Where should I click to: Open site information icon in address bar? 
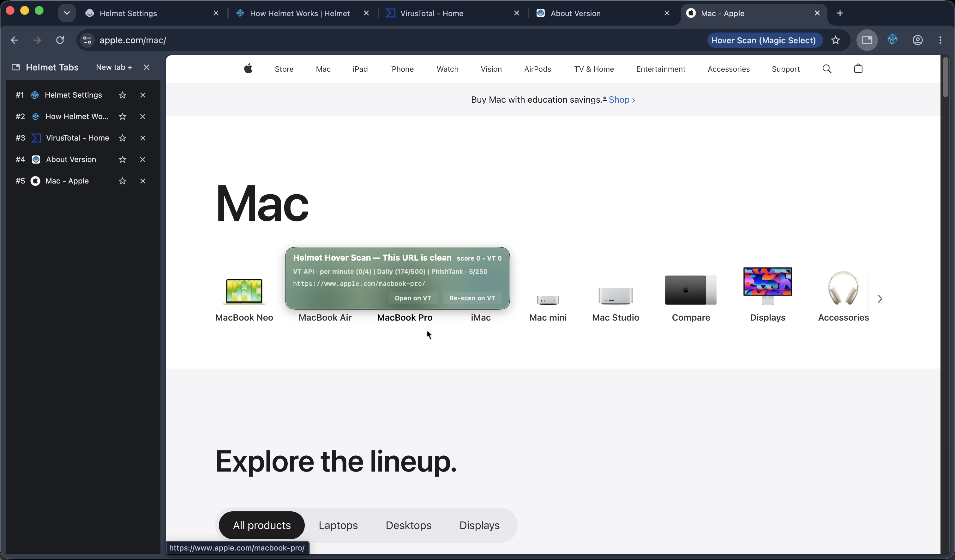87,40
